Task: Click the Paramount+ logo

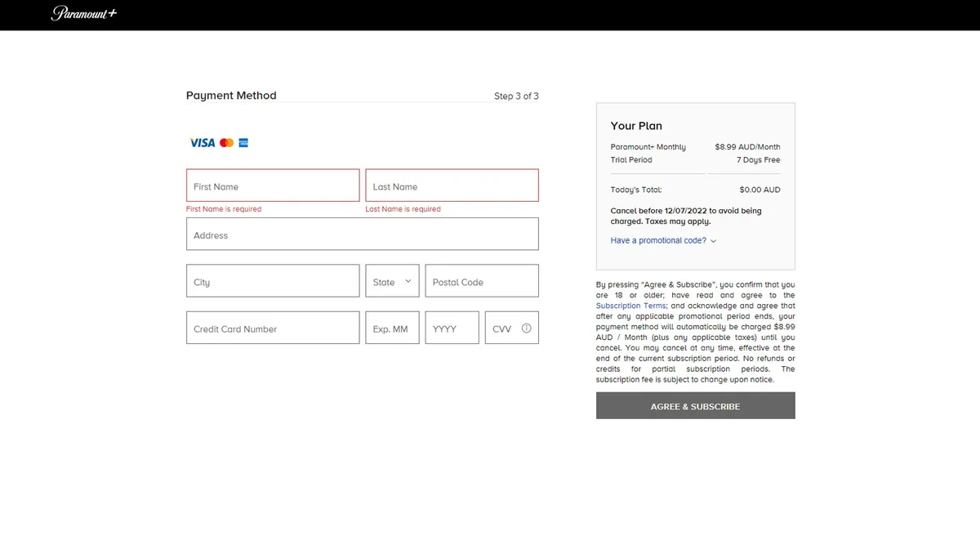Action: click(x=84, y=13)
